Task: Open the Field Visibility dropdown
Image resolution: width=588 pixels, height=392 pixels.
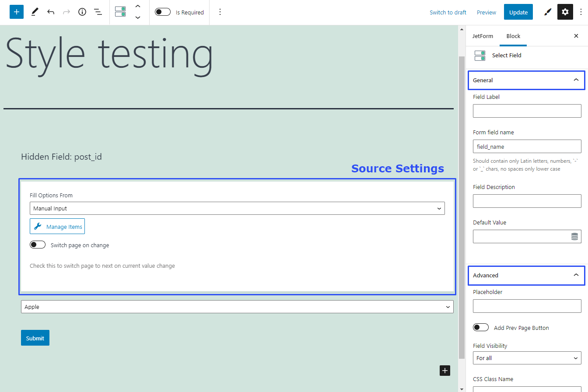Action: (x=527, y=358)
